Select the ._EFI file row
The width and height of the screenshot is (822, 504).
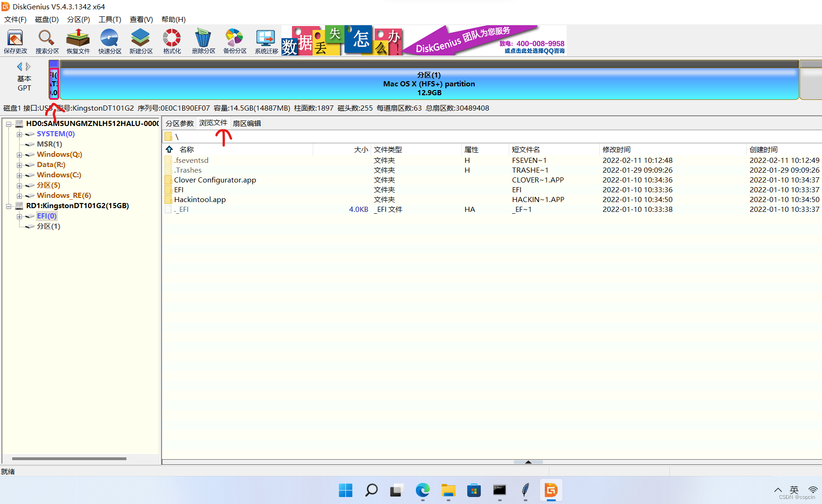pyautogui.click(x=492, y=210)
